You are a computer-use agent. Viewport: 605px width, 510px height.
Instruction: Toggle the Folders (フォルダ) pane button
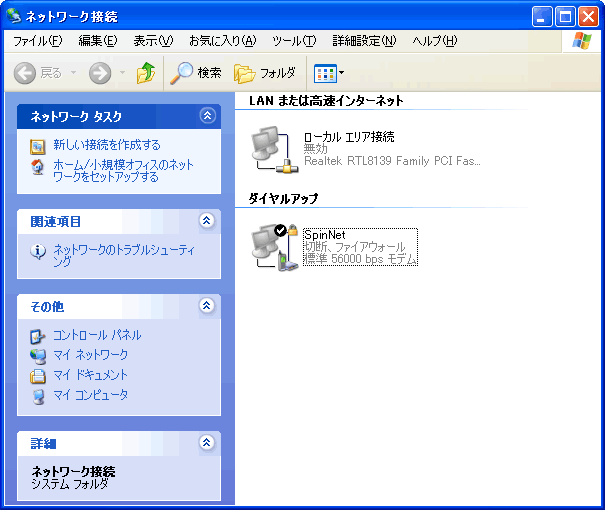(265, 73)
